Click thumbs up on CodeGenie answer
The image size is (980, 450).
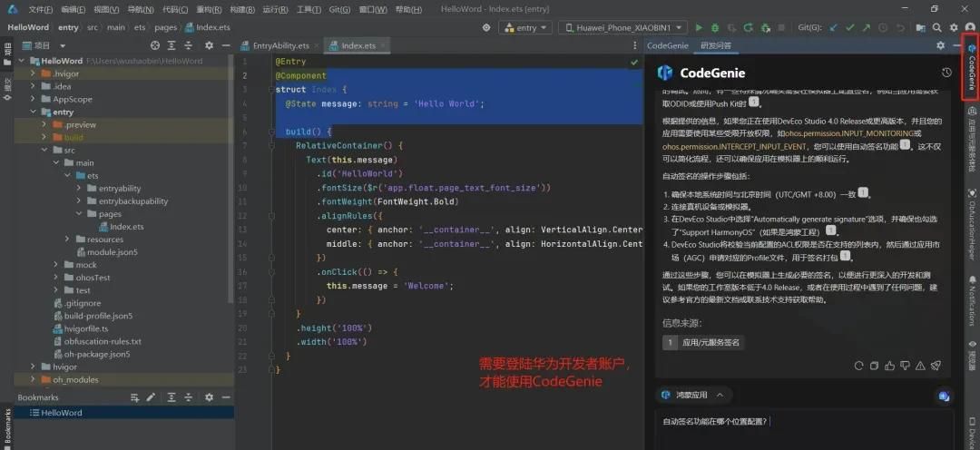click(889, 366)
